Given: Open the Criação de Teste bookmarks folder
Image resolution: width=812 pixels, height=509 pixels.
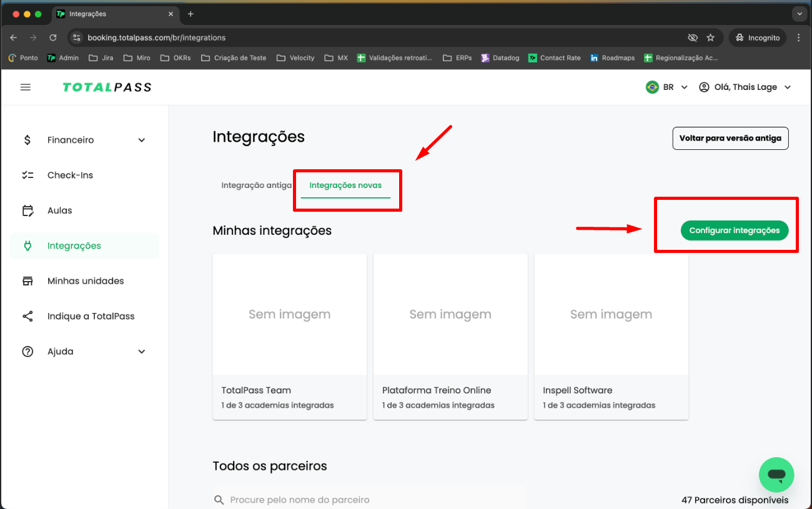Looking at the screenshot, I should 234,58.
